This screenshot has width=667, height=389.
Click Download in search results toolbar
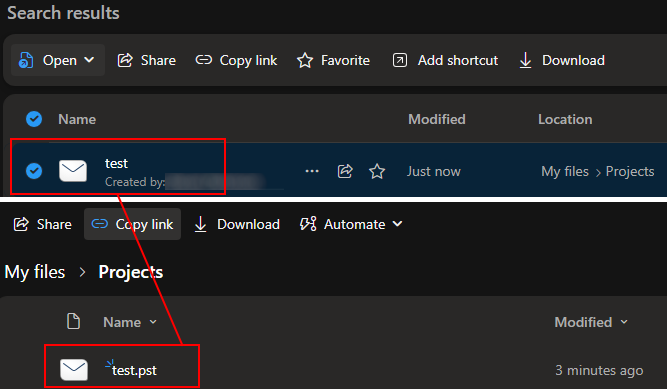point(562,60)
